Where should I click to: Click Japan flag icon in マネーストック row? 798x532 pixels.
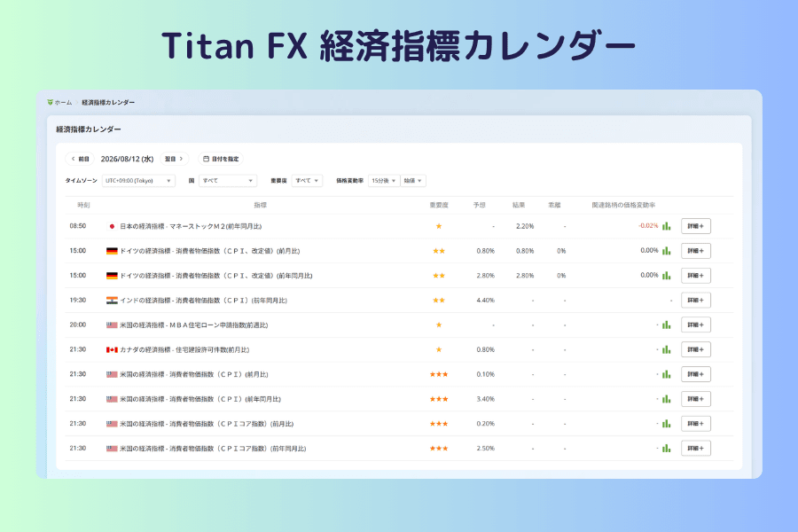[x=112, y=226]
